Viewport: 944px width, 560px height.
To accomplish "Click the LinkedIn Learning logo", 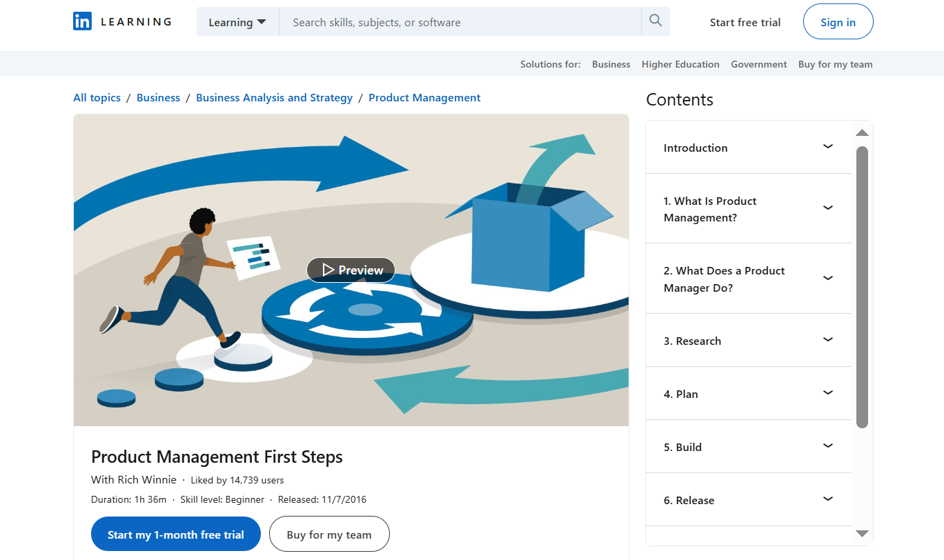I will [x=121, y=21].
